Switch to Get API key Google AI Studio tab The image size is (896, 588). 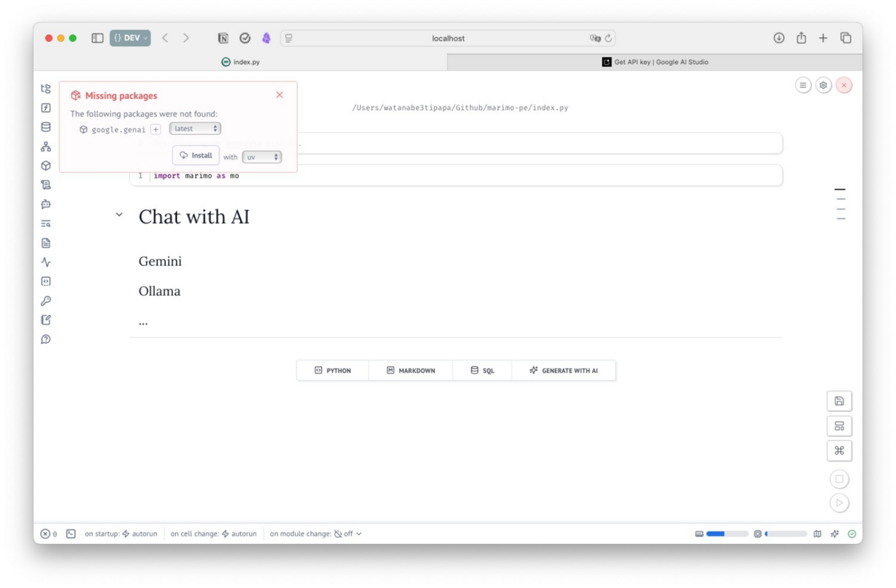click(x=655, y=62)
